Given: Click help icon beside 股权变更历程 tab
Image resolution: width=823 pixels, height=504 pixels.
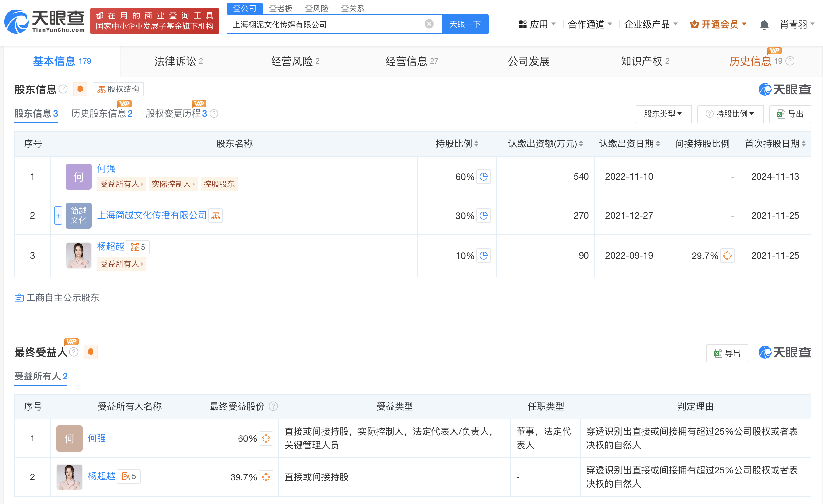Looking at the screenshot, I should pyautogui.click(x=214, y=114).
